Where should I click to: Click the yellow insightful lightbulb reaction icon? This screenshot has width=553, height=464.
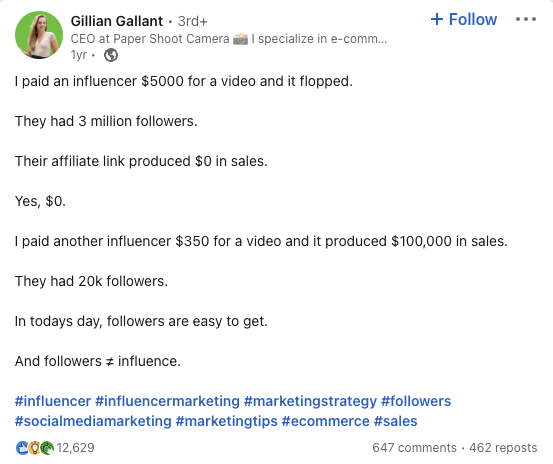point(35,448)
